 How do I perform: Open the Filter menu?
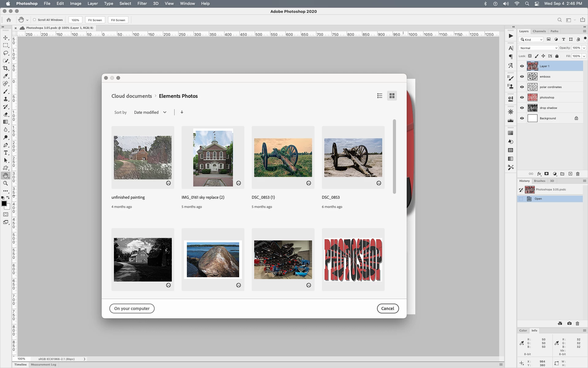(x=142, y=3)
